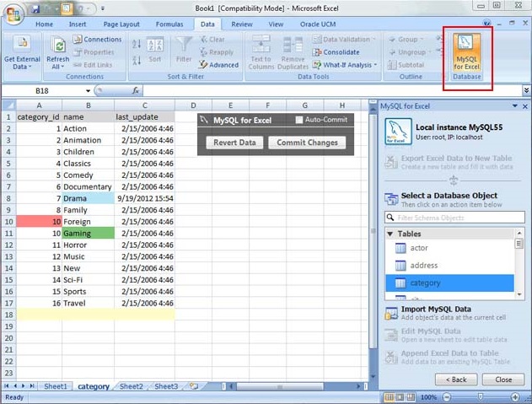Click Filter Schema Objects search field
This screenshot has width=532, height=404.
454,218
